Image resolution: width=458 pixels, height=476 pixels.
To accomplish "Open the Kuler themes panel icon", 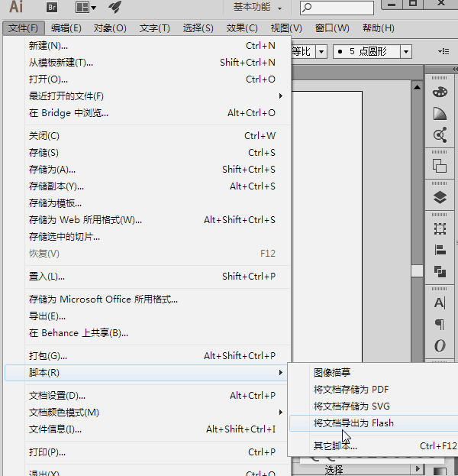I will pos(440,134).
